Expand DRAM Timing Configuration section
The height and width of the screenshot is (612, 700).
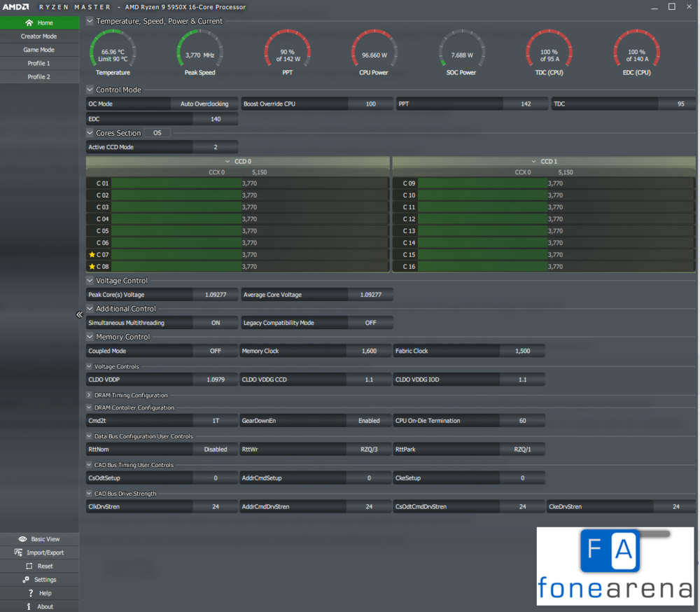tap(89, 395)
